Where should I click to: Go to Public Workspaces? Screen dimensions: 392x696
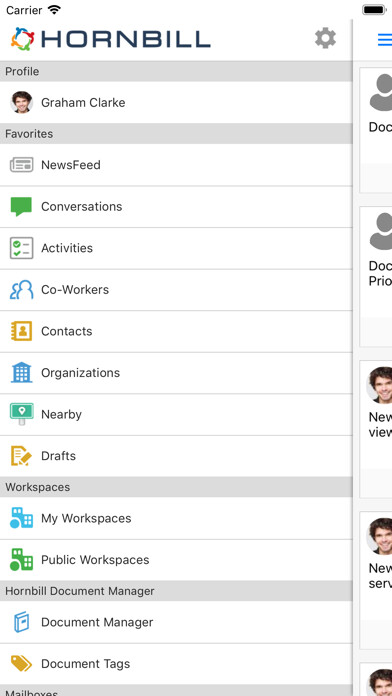pos(176,560)
